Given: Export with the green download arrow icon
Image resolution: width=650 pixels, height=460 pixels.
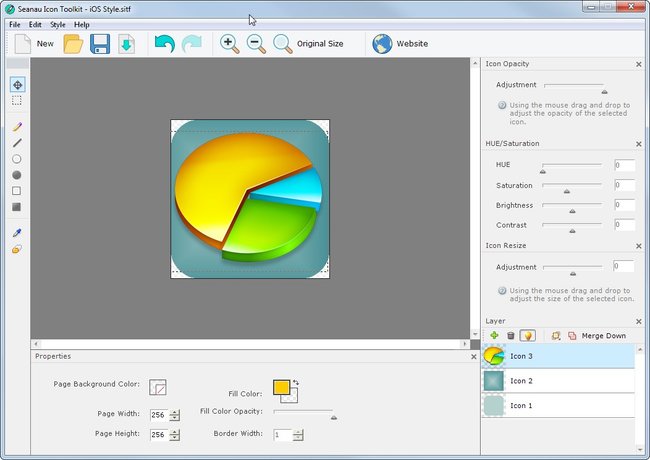Looking at the screenshot, I should tap(126, 44).
